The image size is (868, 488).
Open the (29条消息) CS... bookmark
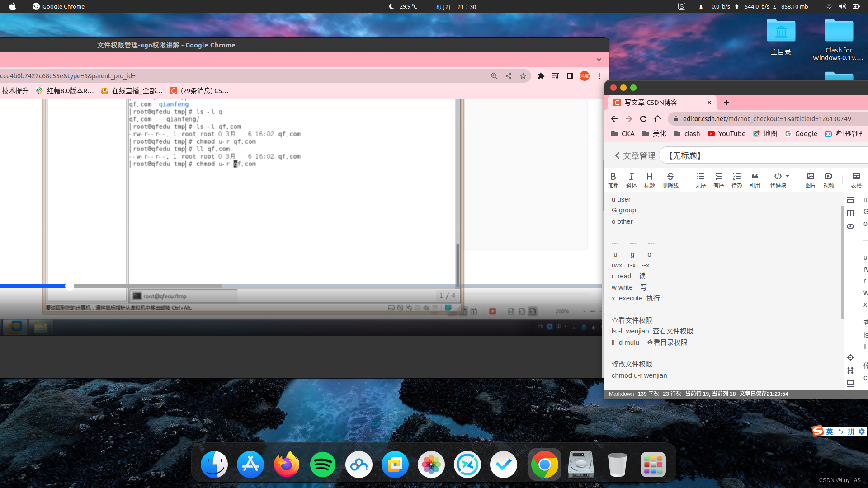[x=199, y=91]
